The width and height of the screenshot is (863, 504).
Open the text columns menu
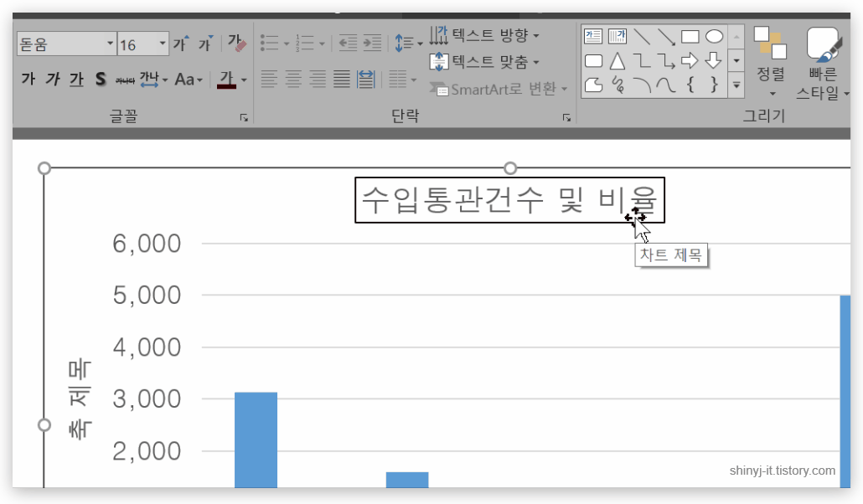pos(403,80)
